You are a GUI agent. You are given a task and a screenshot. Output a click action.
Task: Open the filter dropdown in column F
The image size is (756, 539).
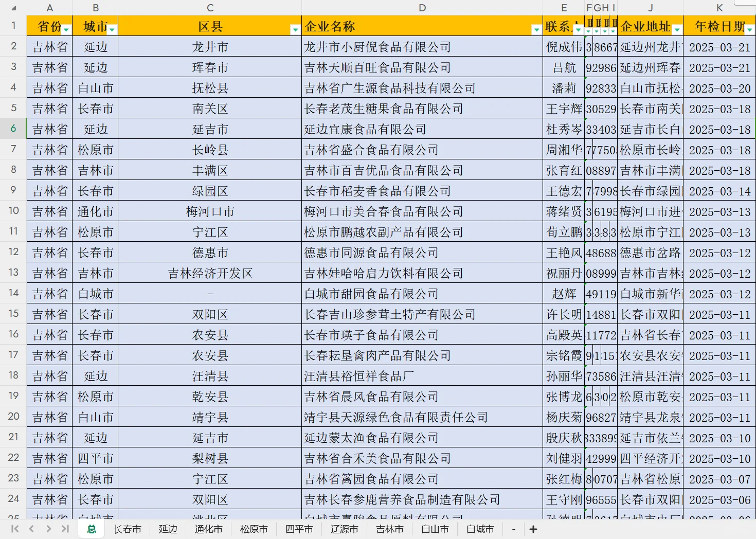[588, 30]
